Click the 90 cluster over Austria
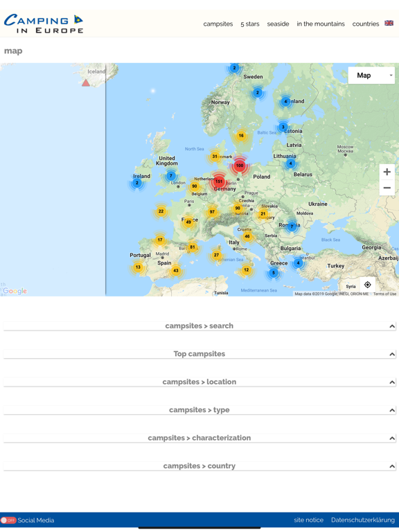 coord(238,208)
